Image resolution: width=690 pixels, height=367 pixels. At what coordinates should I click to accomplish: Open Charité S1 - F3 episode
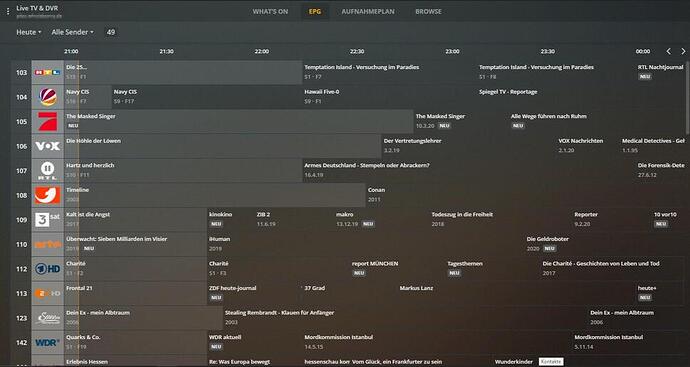pos(278,269)
